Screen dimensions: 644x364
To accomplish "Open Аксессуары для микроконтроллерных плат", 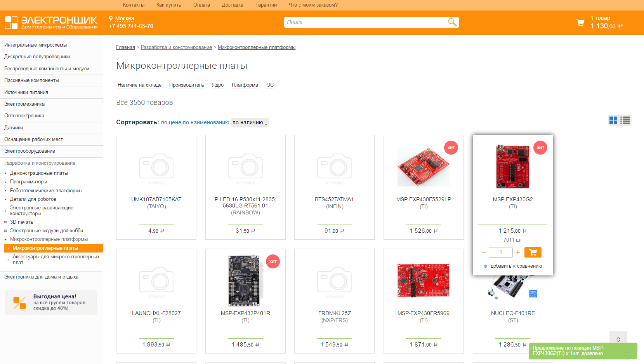I will pos(56,260).
